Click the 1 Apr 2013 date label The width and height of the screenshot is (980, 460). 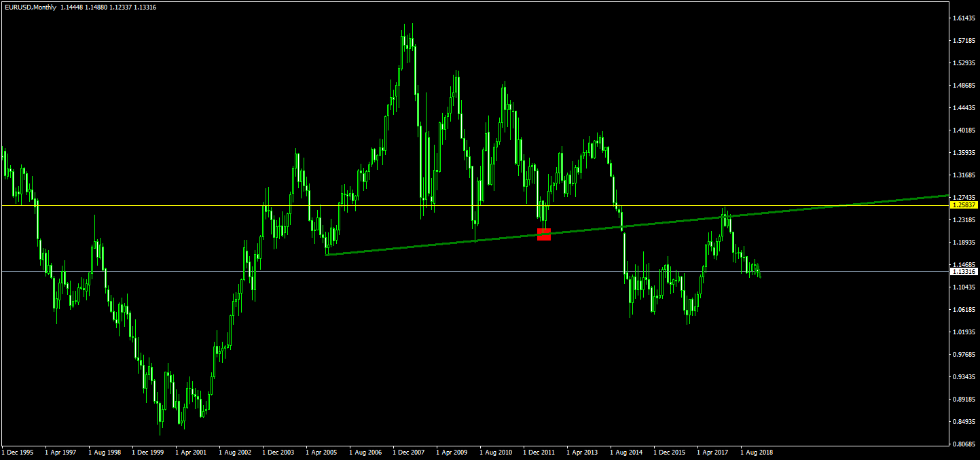(x=583, y=452)
